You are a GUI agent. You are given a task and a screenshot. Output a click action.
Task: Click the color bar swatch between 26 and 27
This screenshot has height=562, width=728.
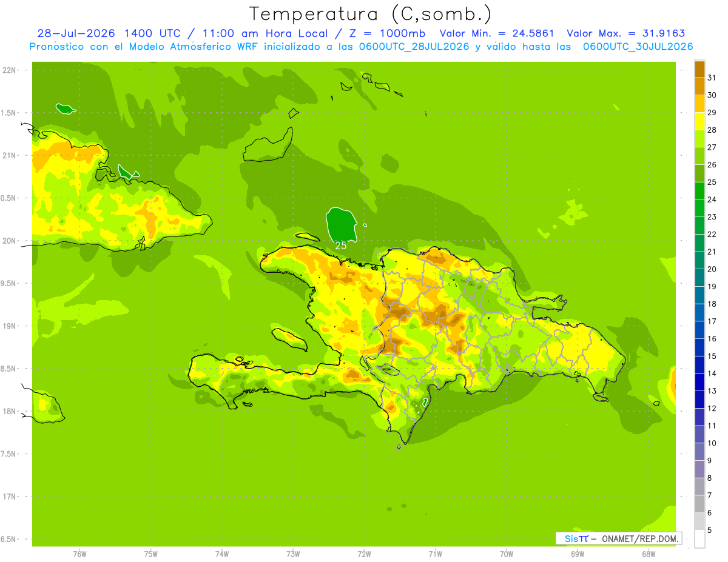pyautogui.click(x=699, y=156)
